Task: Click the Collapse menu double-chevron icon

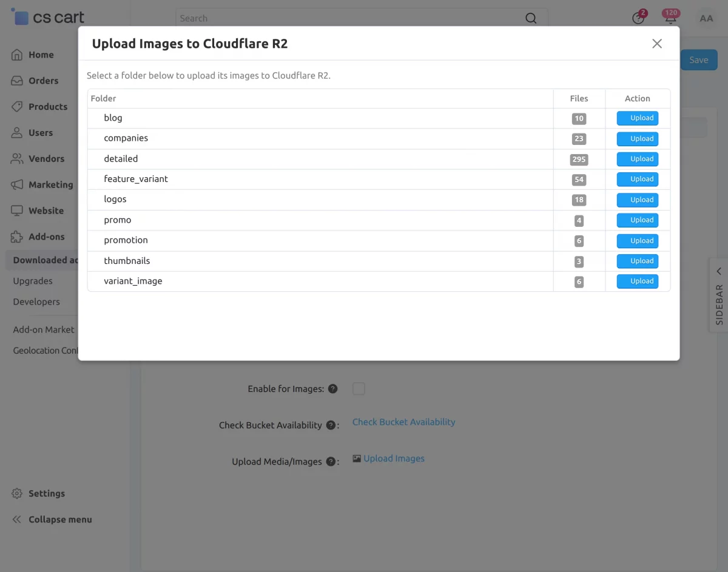Action: pos(17,520)
